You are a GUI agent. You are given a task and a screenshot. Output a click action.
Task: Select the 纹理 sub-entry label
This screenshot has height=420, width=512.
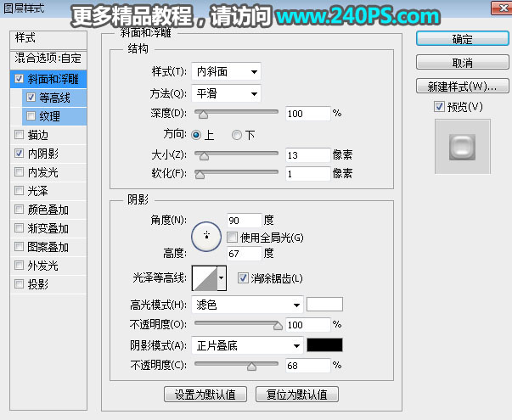pyautogui.click(x=49, y=116)
